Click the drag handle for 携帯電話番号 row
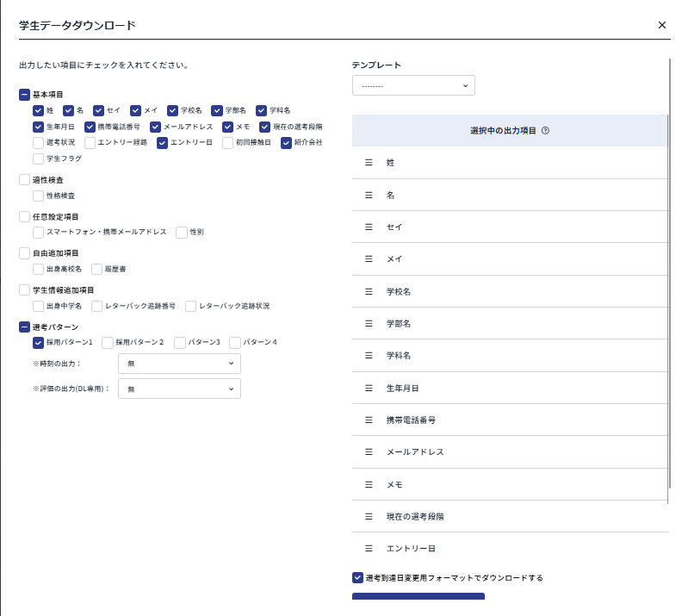682x616 pixels. (369, 420)
